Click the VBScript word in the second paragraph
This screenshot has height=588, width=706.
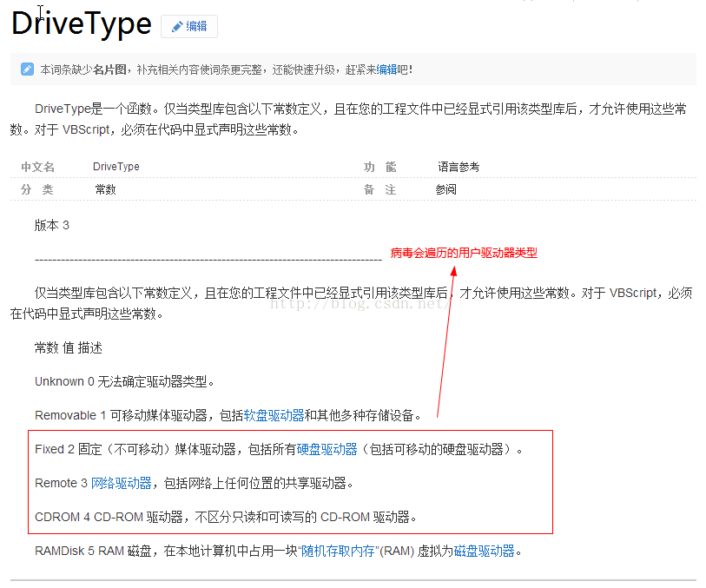[x=633, y=293]
